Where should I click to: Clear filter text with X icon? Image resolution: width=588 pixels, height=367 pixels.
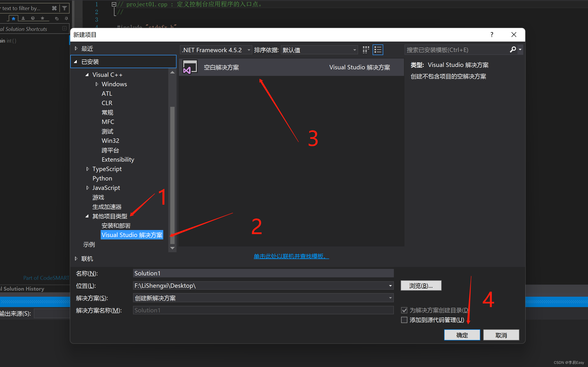point(54,8)
